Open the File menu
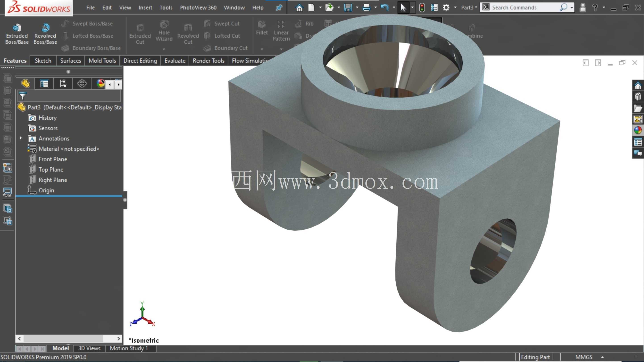This screenshot has height=362, width=644. coord(90,8)
